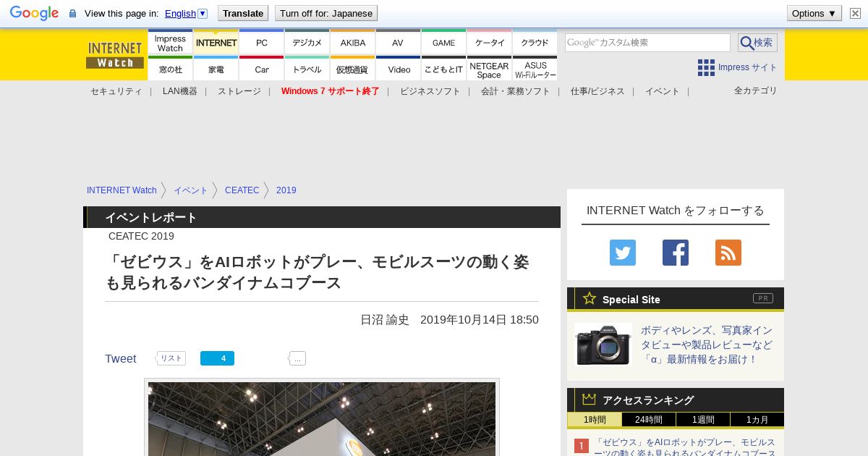The width and height of the screenshot is (868, 456).
Task: Click the 検索 search button
Action: [757, 43]
